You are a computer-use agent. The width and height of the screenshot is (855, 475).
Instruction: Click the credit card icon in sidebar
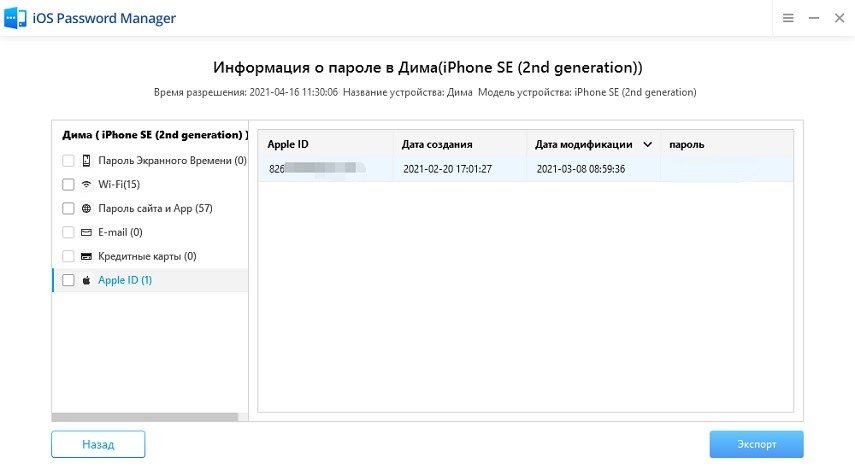tap(86, 256)
